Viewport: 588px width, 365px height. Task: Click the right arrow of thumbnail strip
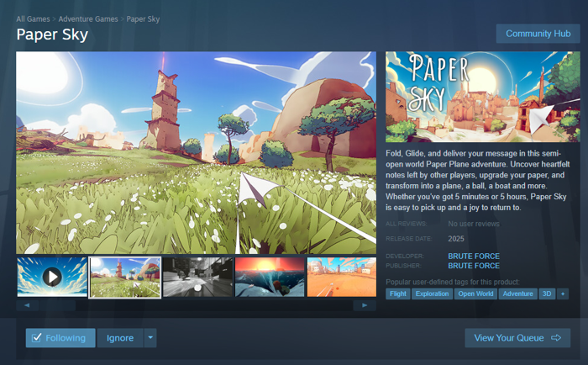[365, 305]
